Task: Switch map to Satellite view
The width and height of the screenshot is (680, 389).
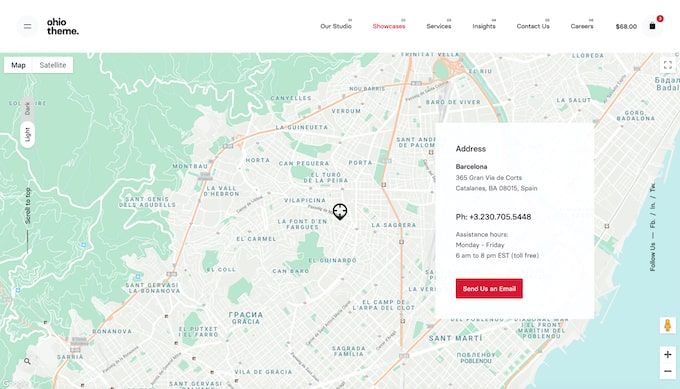Action: (x=53, y=65)
